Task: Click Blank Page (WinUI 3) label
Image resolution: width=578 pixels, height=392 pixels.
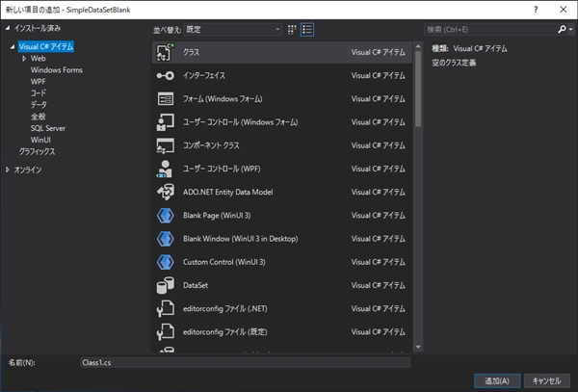Action: 217,216
